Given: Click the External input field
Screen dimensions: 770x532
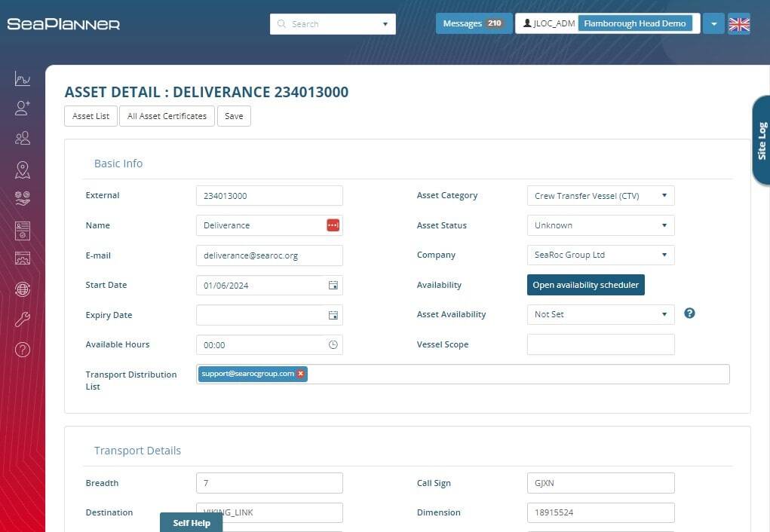Looking at the screenshot, I should (269, 196).
